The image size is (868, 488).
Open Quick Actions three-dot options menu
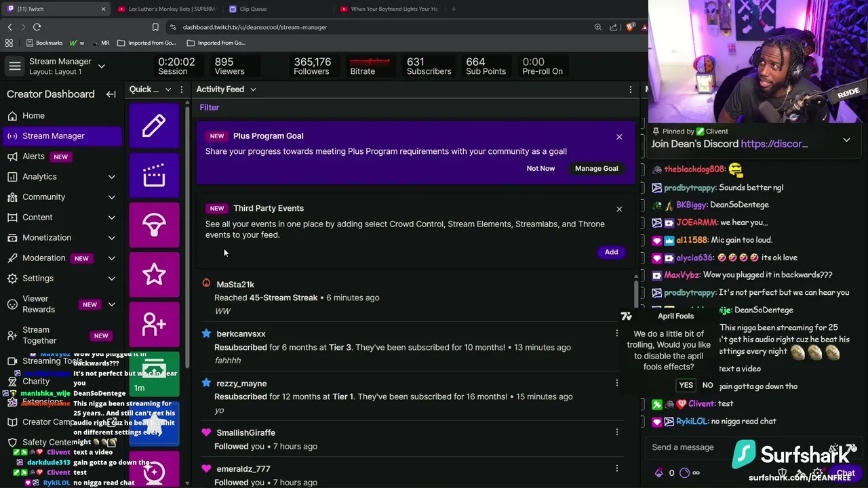pyautogui.click(x=181, y=89)
